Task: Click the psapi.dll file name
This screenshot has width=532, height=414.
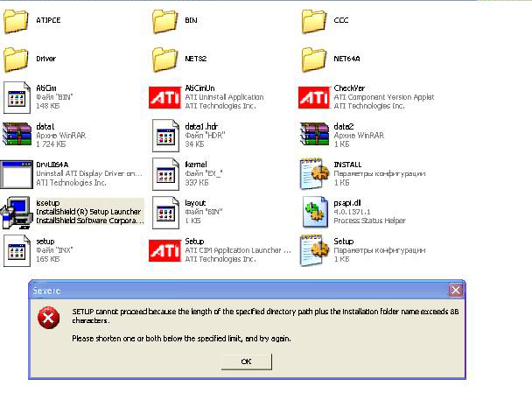Action: point(347,203)
